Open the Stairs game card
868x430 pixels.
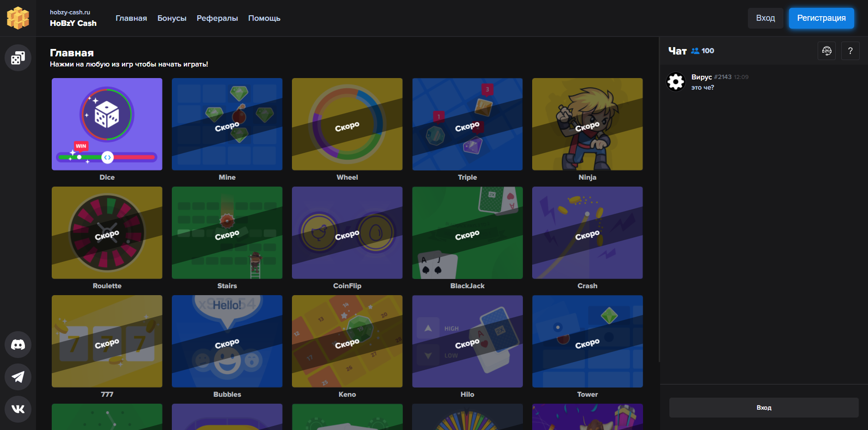click(x=227, y=233)
